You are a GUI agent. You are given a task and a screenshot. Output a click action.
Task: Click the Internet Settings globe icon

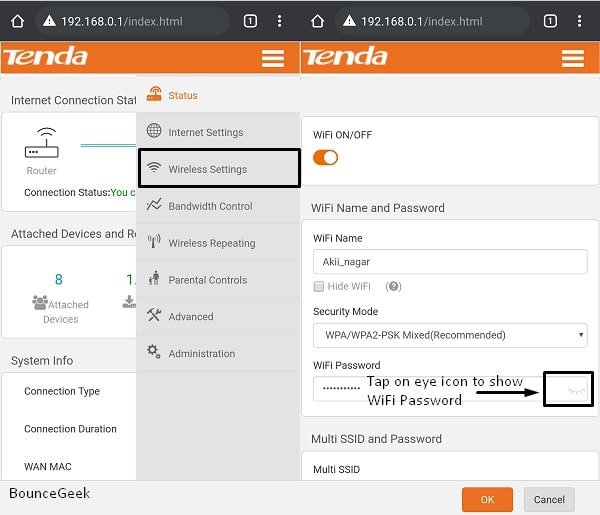[154, 130]
